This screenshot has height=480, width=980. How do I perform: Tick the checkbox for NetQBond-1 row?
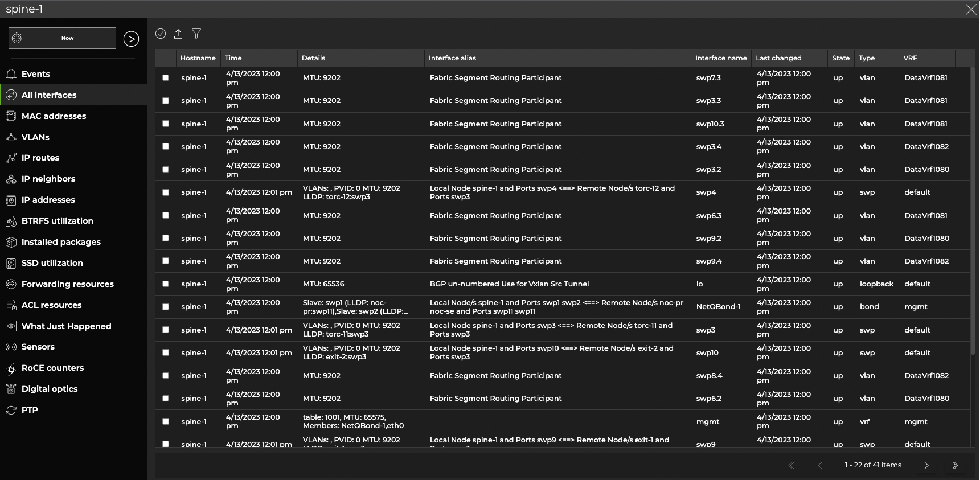166,307
